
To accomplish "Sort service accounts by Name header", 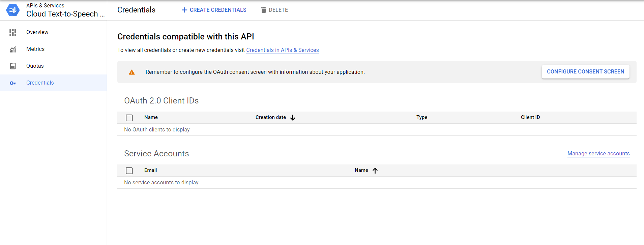I will point(361,170).
